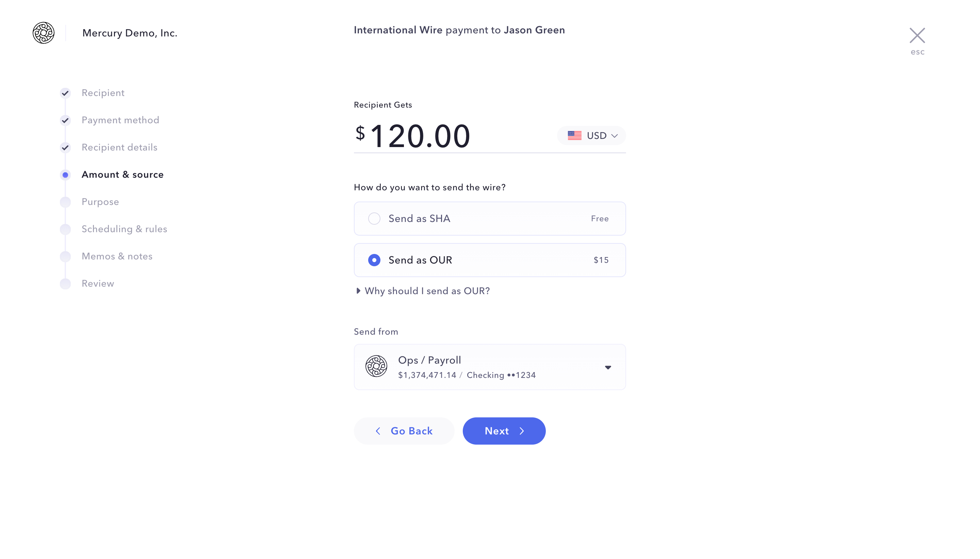Open the Memos & notes step
Viewport: 980px width, 559px height.
[117, 256]
